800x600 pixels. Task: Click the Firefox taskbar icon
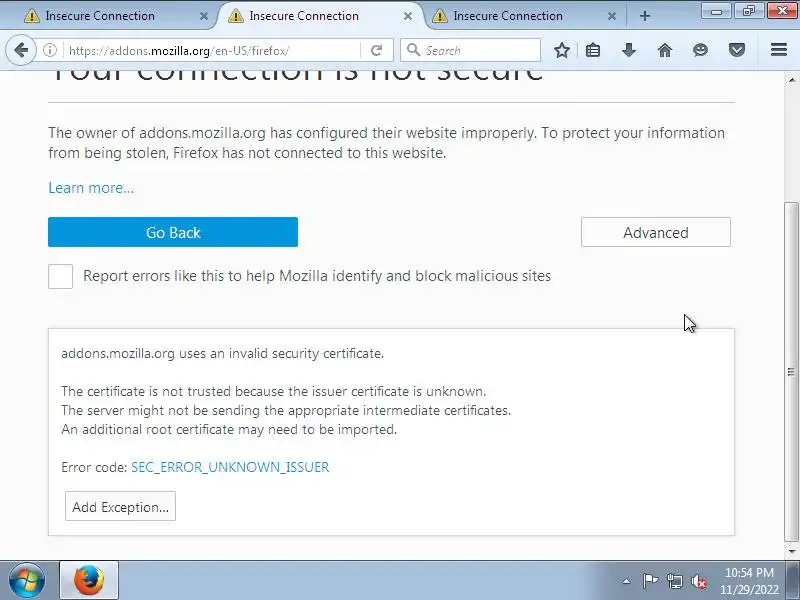coord(89,580)
